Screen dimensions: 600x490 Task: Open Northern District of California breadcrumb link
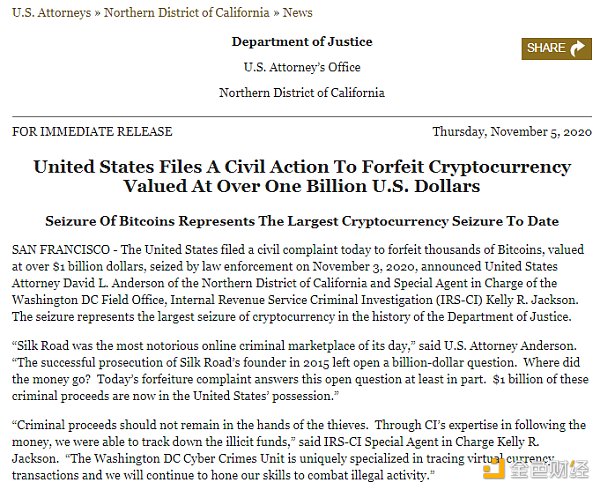[187, 13]
